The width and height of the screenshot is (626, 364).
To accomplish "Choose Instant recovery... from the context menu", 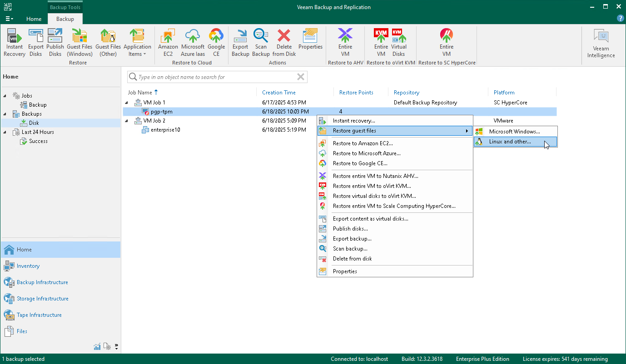I will 353,121.
